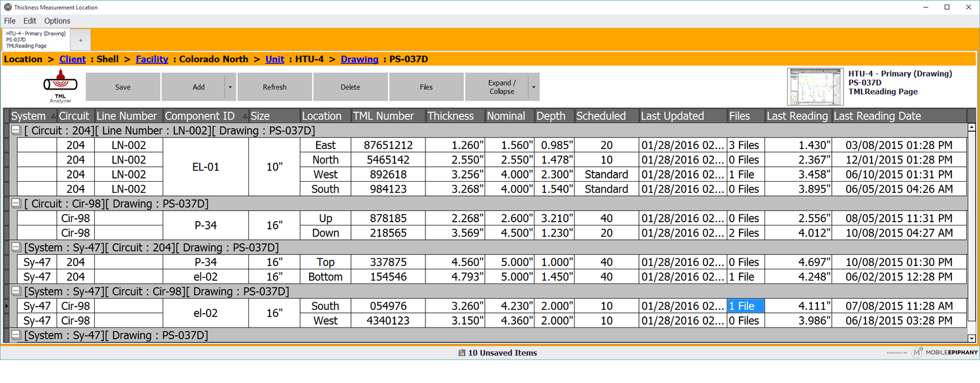Click the unsaved items status bar icon
Viewport: 980px width, 383px height.
[x=462, y=353]
